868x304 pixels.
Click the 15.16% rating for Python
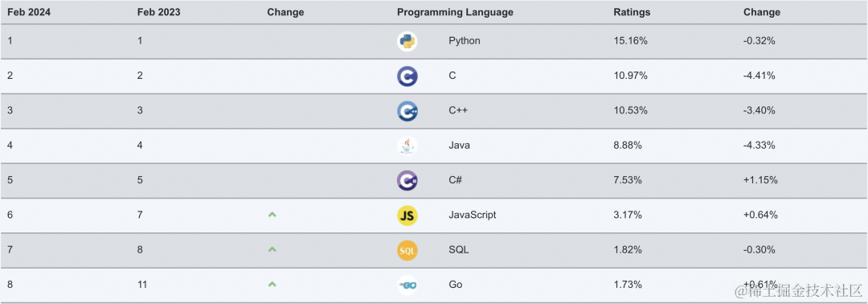coord(630,41)
